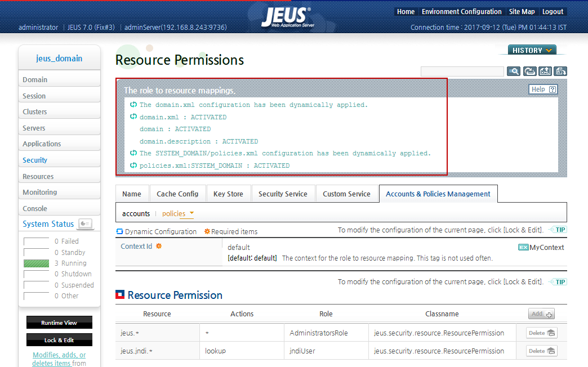Open the TIP above the Resource Permission heading
The height and width of the screenshot is (367, 588).
tap(558, 282)
